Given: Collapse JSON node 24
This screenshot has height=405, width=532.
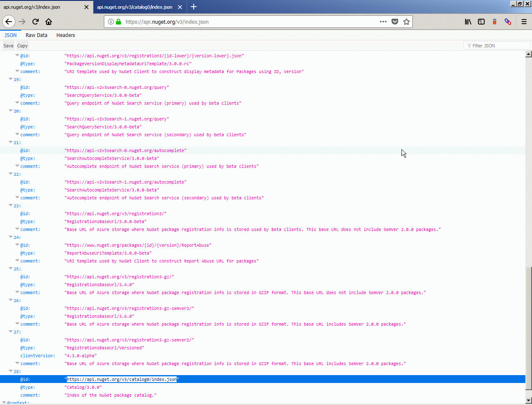Looking at the screenshot, I should pos(11,237).
